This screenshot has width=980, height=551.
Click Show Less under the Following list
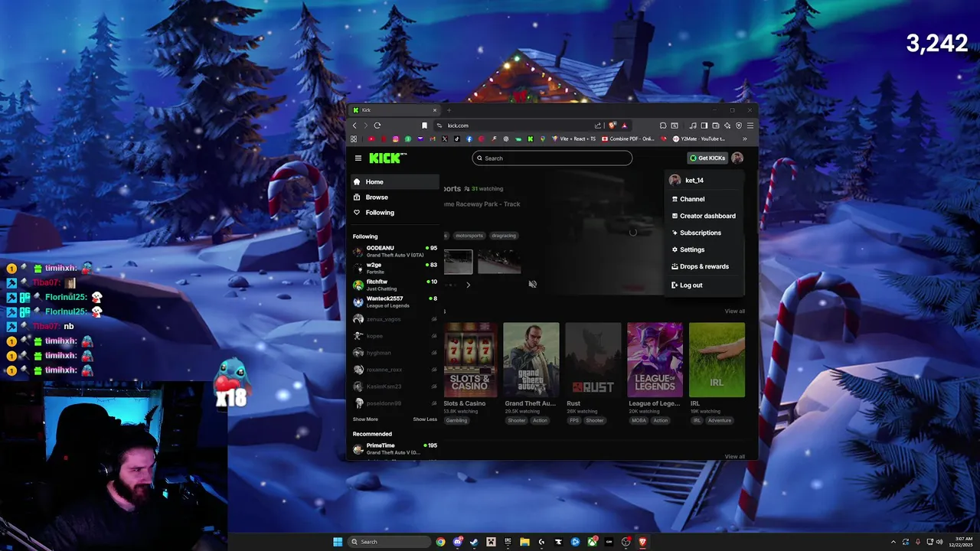[x=425, y=419]
